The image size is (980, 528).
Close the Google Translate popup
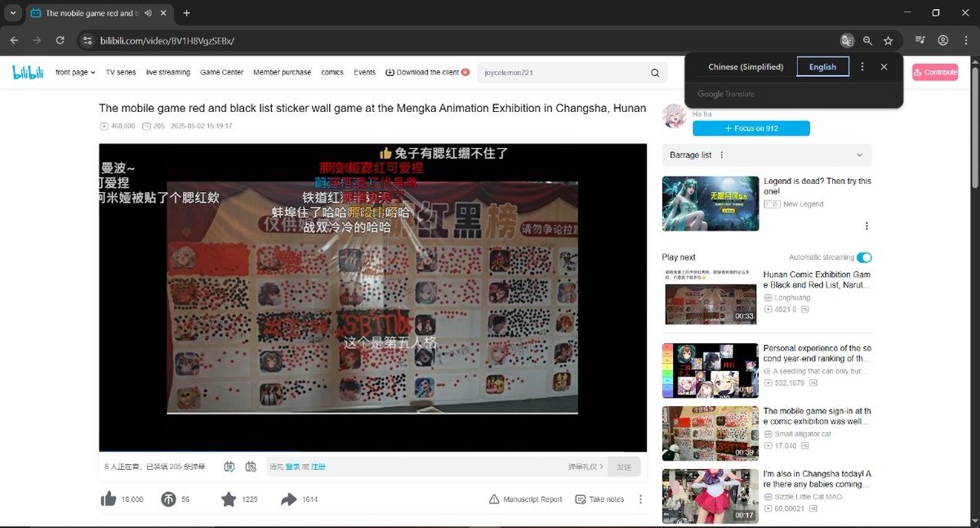pos(884,66)
